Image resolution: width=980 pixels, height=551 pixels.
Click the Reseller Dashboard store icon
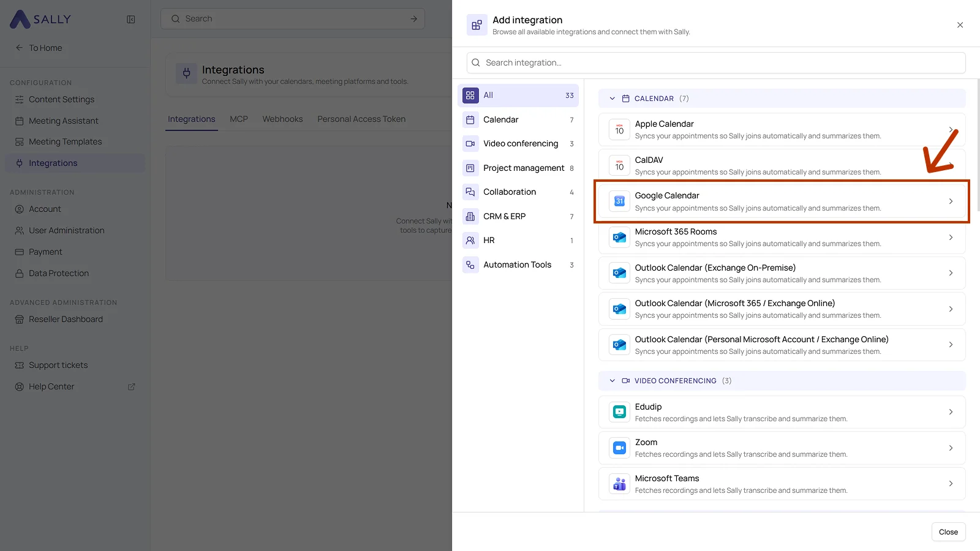click(19, 319)
